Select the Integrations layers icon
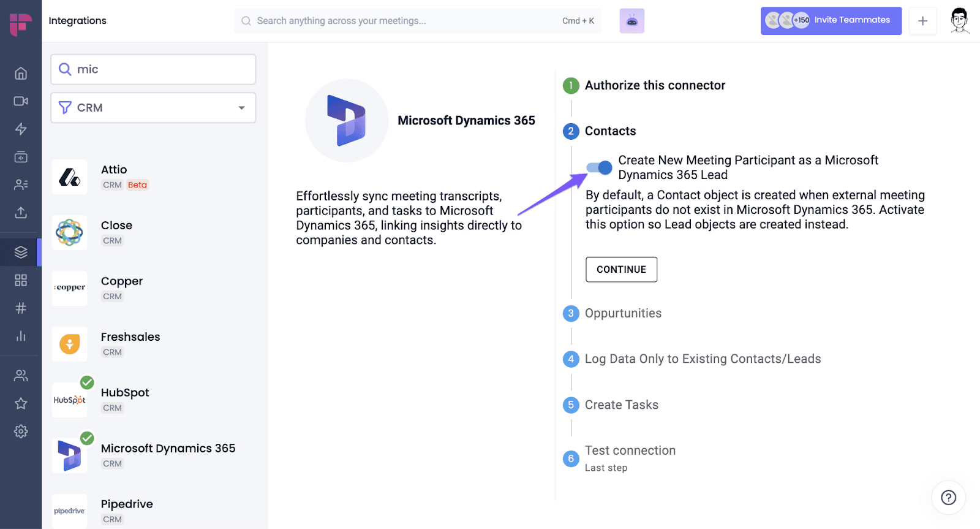The image size is (980, 529). point(21,252)
